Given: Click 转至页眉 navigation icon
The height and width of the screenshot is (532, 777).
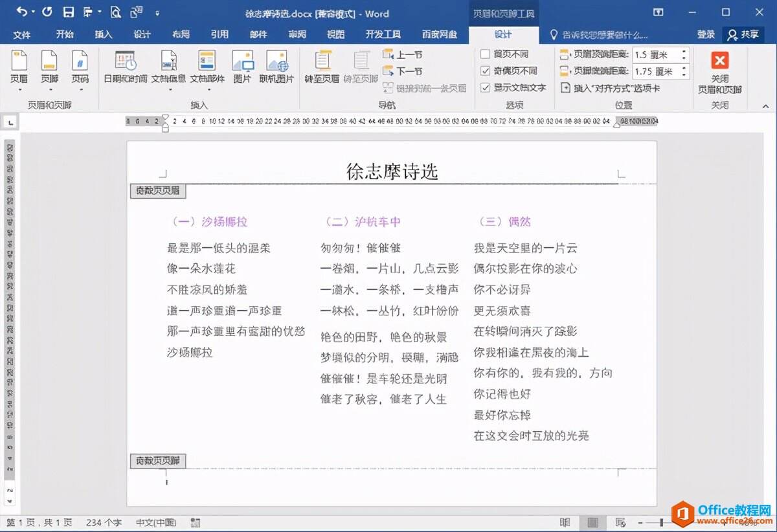Looking at the screenshot, I should click(322, 61).
